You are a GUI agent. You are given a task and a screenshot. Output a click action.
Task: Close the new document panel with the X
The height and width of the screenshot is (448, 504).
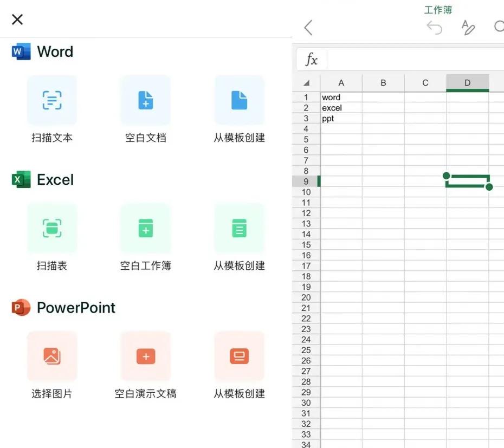pyautogui.click(x=17, y=19)
